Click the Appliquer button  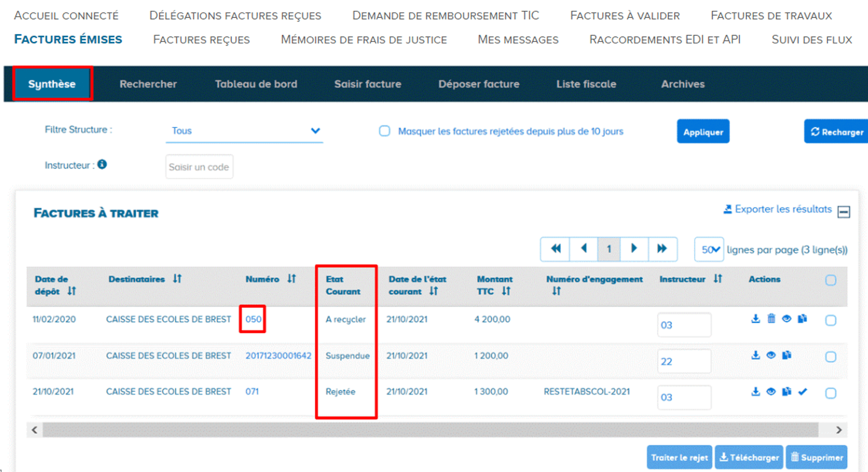click(703, 132)
